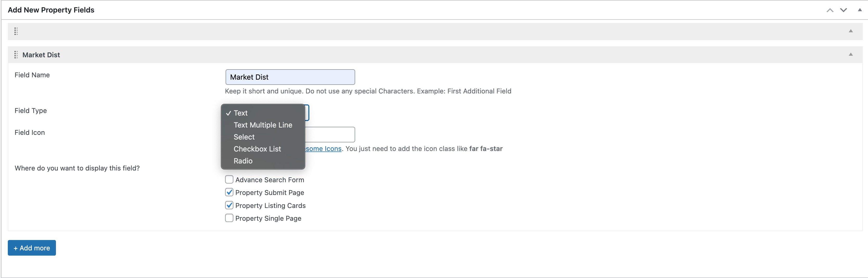Choose Checkbox List field type
The width and height of the screenshot is (868, 278).
pos(257,149)
